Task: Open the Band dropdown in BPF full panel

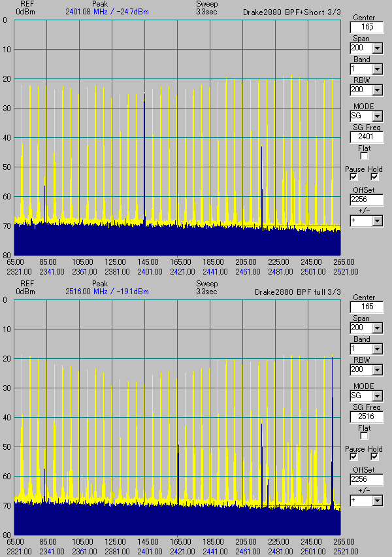Action: [x=378, y=349]
